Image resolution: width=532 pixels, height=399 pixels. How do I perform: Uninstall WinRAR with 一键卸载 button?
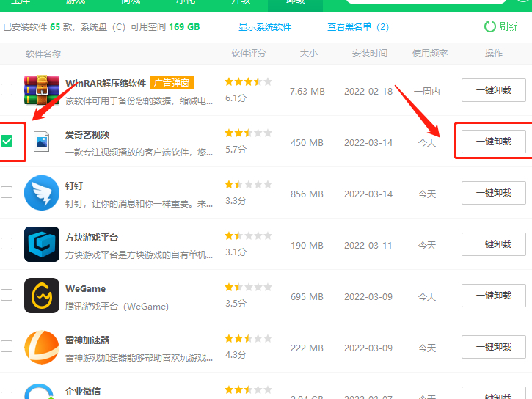pos(494,90)
